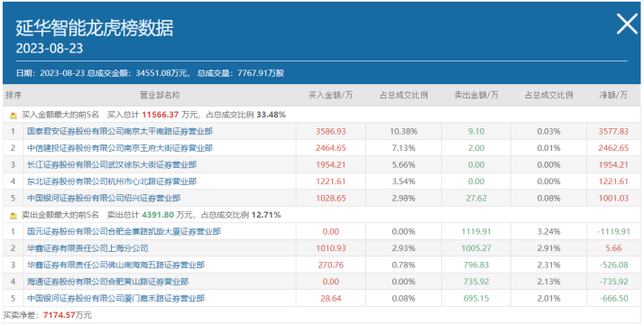Screen dimensions: 644x326
Task: Select sell percentage 2.13% cell
Action: click(548, 282)
